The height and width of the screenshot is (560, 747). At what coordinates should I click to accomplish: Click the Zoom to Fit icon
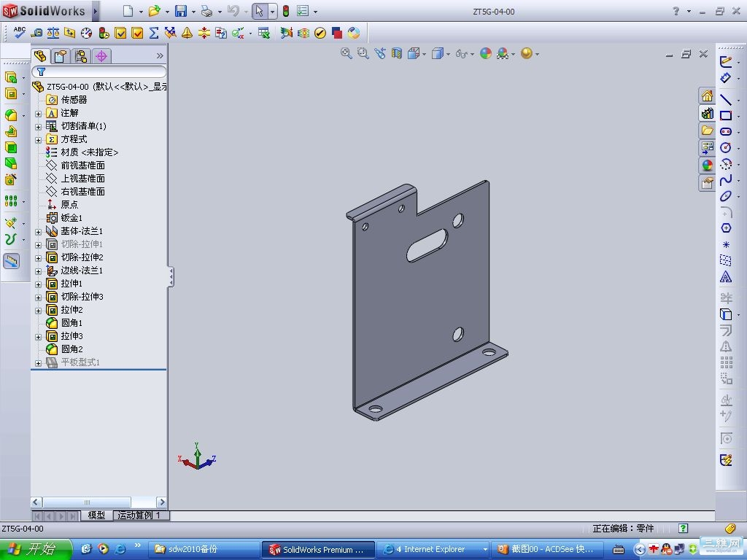point(347,53)
